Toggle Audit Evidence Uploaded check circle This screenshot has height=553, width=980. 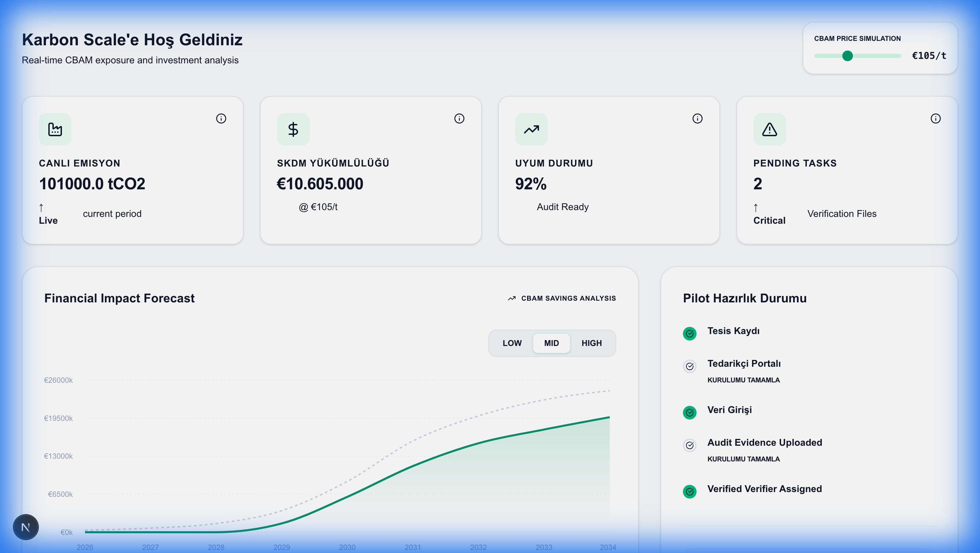pyautogui.click(x=689, y=445)
